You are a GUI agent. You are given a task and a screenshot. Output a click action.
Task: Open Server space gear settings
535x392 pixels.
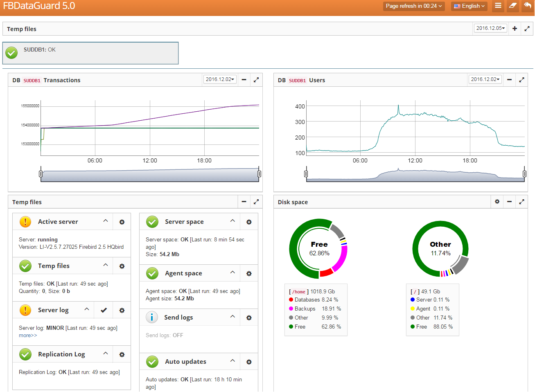(248, 222)
